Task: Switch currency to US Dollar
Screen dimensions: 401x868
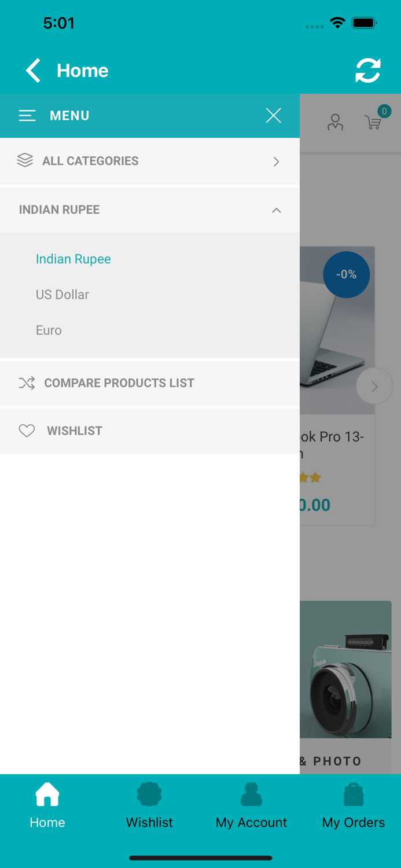Action: coord(62,295)
